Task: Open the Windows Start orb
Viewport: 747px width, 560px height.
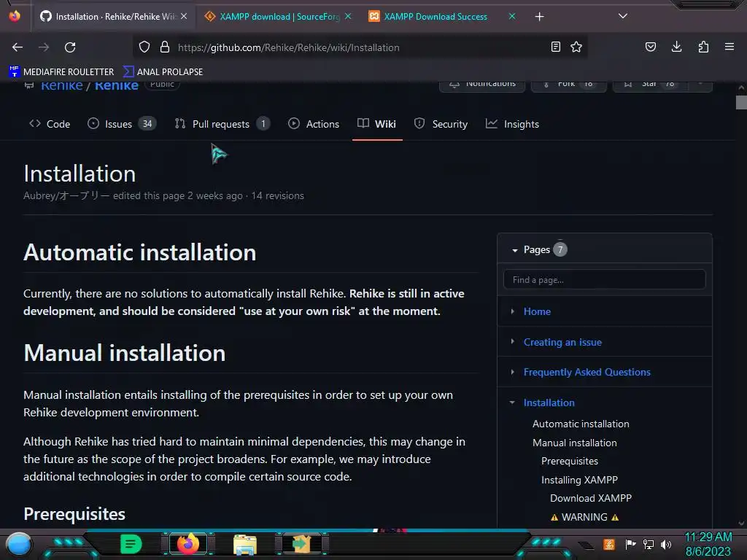Action: pyautogui.click(x=19, y=545)
